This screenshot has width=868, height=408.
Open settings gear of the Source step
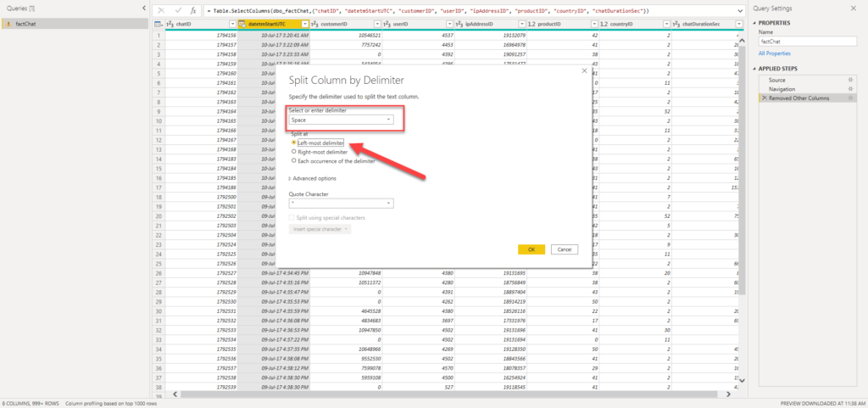pyautogui.click(x=850, y=81)
